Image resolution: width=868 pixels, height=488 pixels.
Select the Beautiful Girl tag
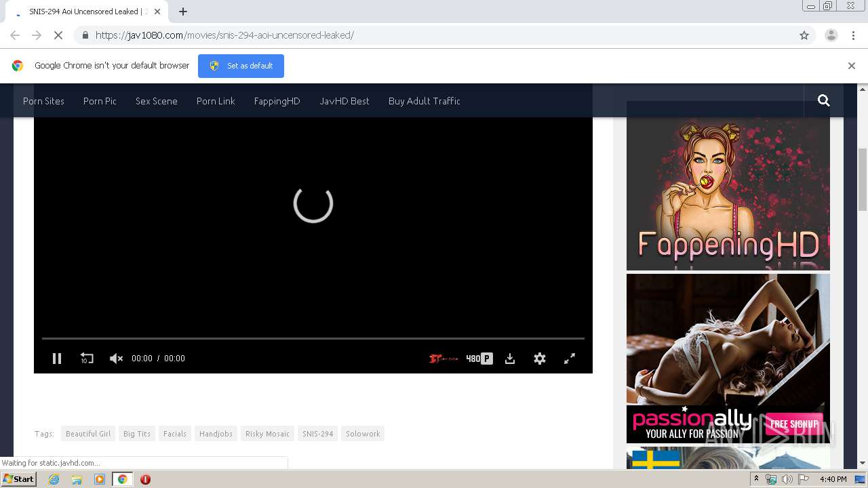[x=88, y=434]
